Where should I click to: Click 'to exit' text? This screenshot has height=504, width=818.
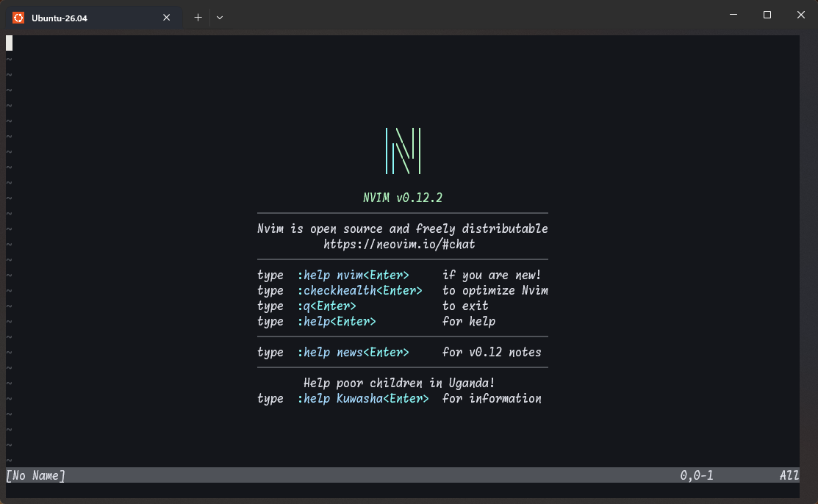(x=465, y=306)
